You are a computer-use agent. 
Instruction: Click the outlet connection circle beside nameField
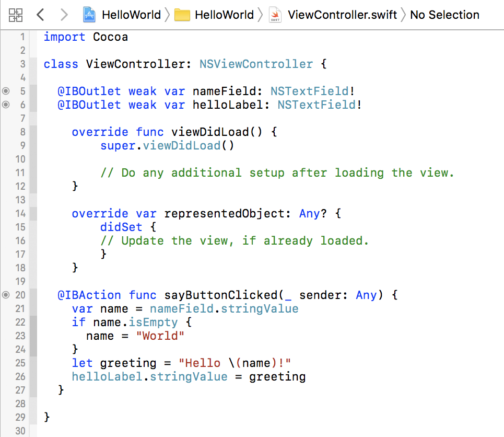6,91
